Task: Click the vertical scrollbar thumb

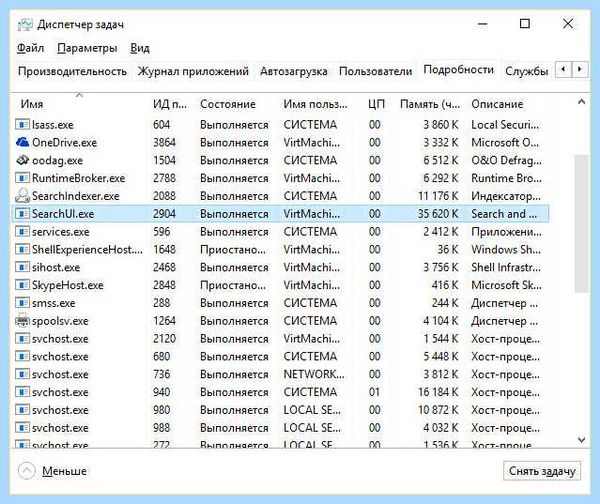Action: pyautogui.click(x=581, y=223)
